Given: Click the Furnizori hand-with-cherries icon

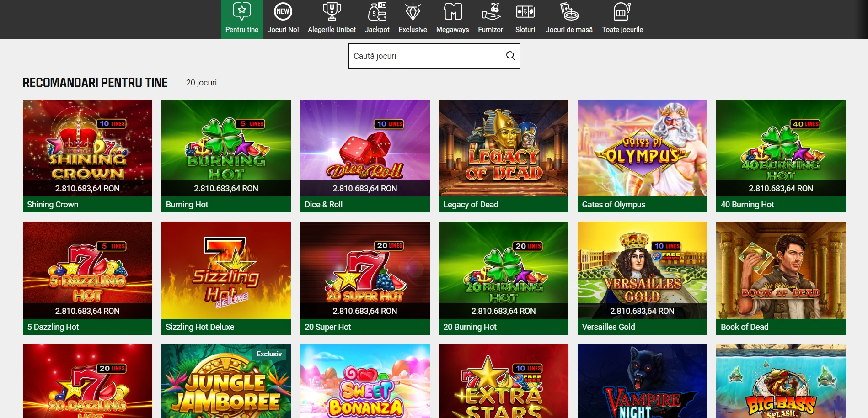Looking at the screenshot, I should pos(491,11).
